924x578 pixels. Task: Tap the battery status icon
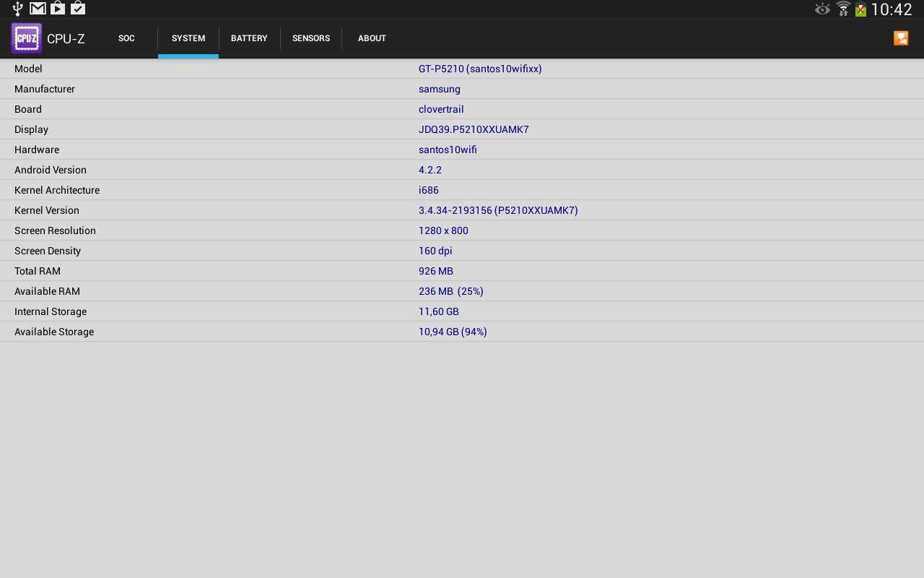click(860, 9)
